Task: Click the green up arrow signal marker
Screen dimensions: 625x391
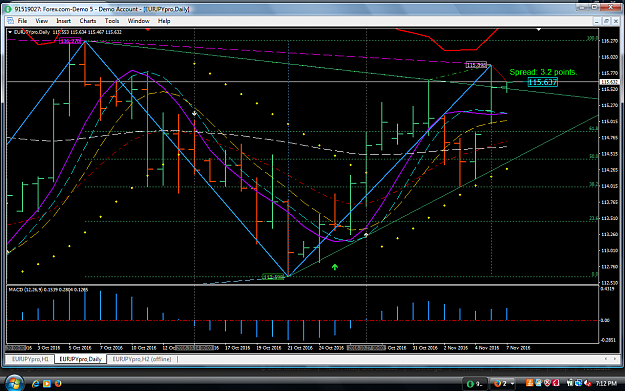Action: coord(335,267)
